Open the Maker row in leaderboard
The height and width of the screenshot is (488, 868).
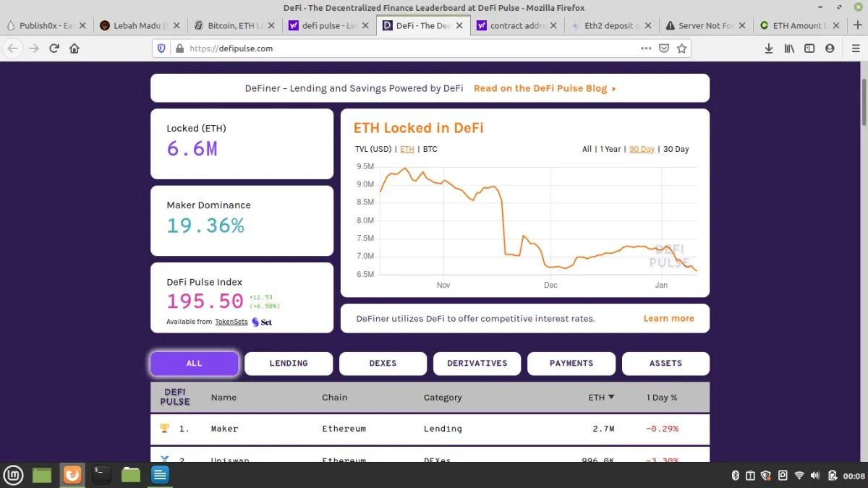[x=430, y=429]
